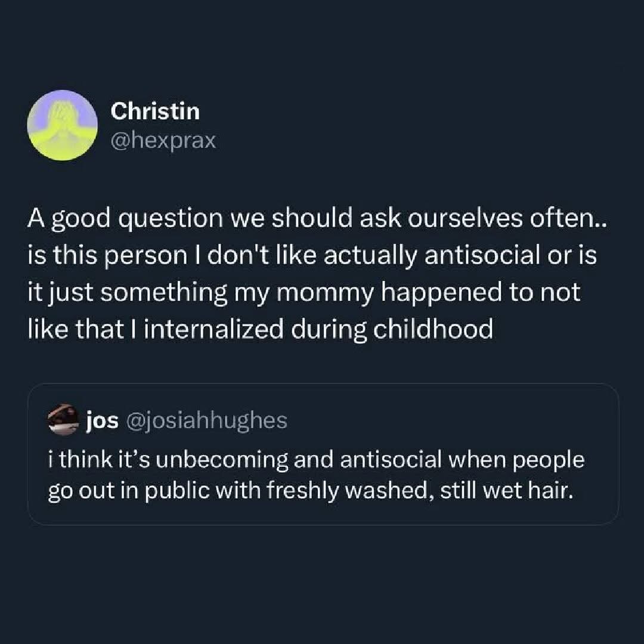
Task: Click the display name Christin
Action: tap(156, 111)
